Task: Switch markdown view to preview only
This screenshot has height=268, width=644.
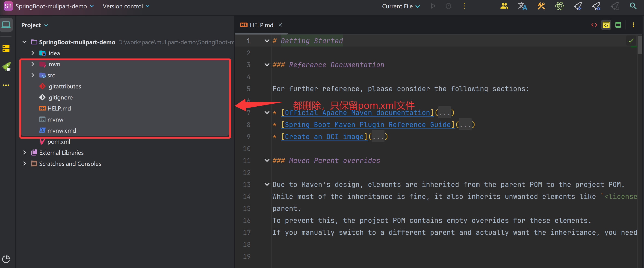Action: (618, 25)
